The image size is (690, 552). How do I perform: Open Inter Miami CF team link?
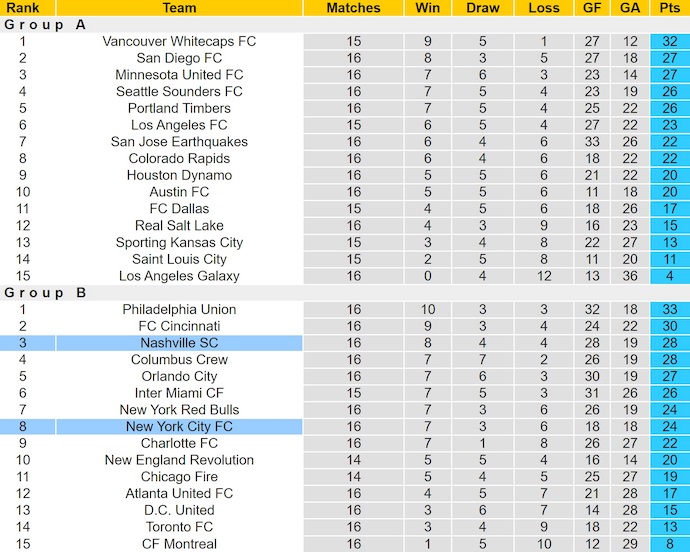click(x=179, y=393)
